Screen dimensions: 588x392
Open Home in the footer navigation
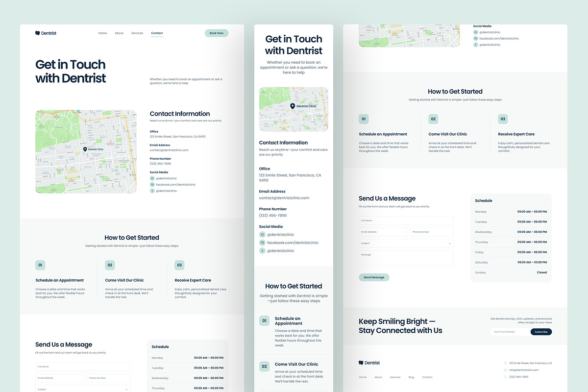point(363,377)
